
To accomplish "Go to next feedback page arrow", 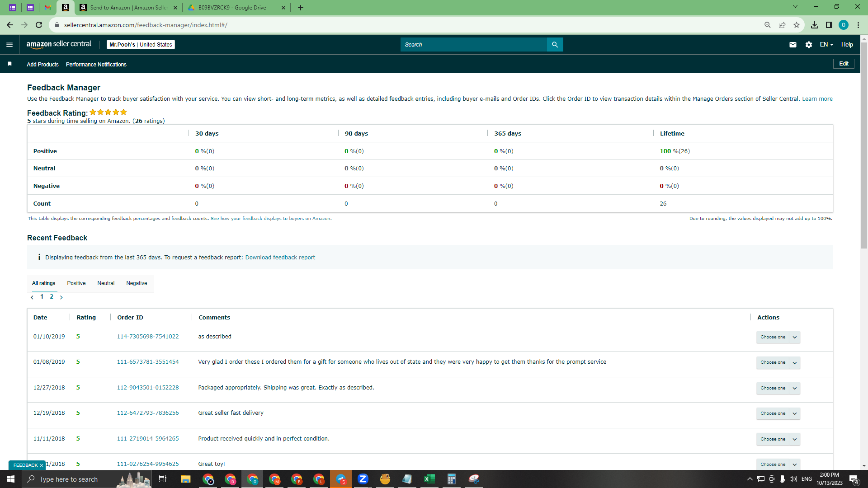I will (x=61, y=297).
